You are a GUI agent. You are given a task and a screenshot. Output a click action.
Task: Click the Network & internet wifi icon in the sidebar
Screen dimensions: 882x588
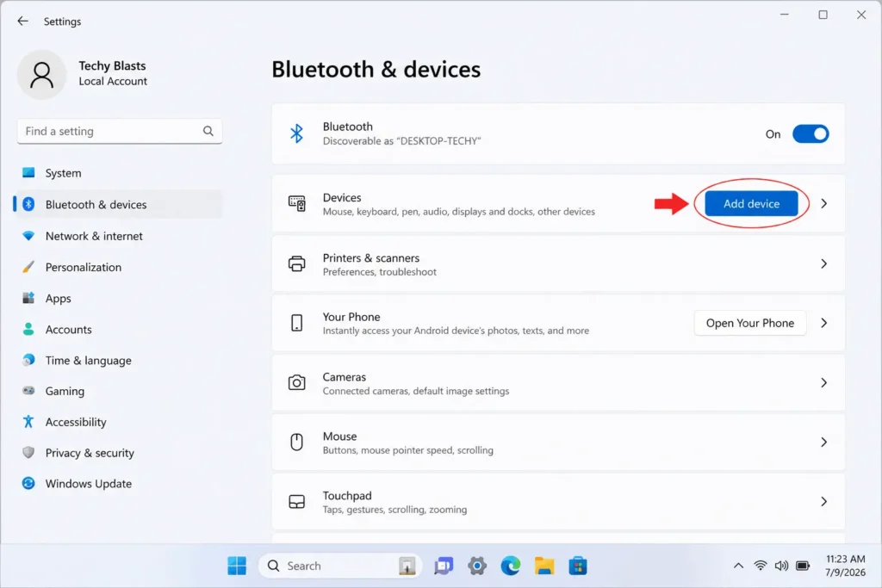(28, 236)
